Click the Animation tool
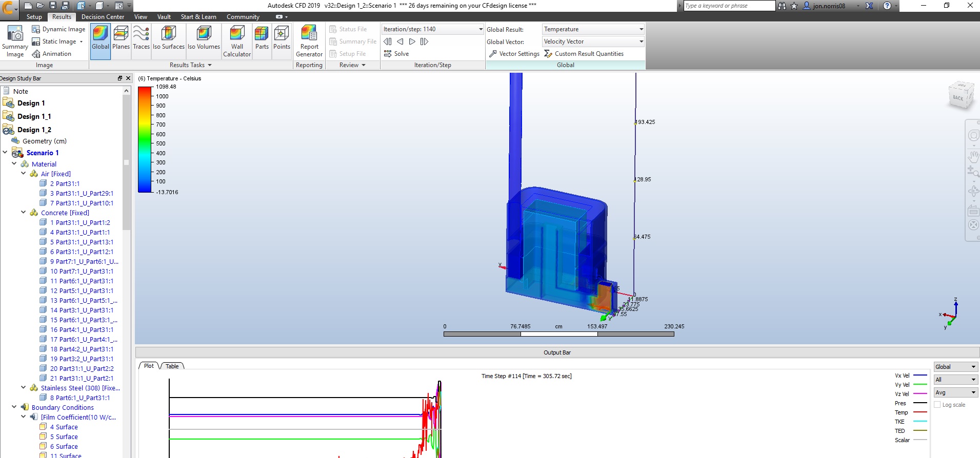The image size is (980, 458). click(52, 54)
